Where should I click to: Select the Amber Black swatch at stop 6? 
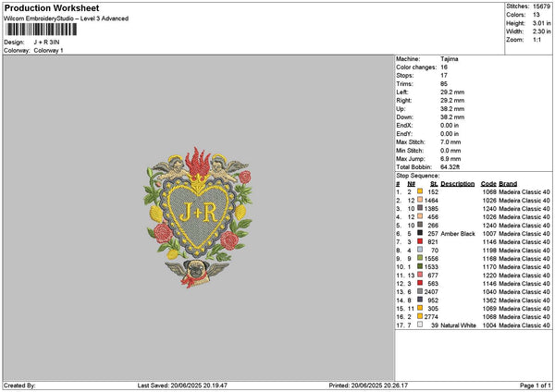[420, 234]
